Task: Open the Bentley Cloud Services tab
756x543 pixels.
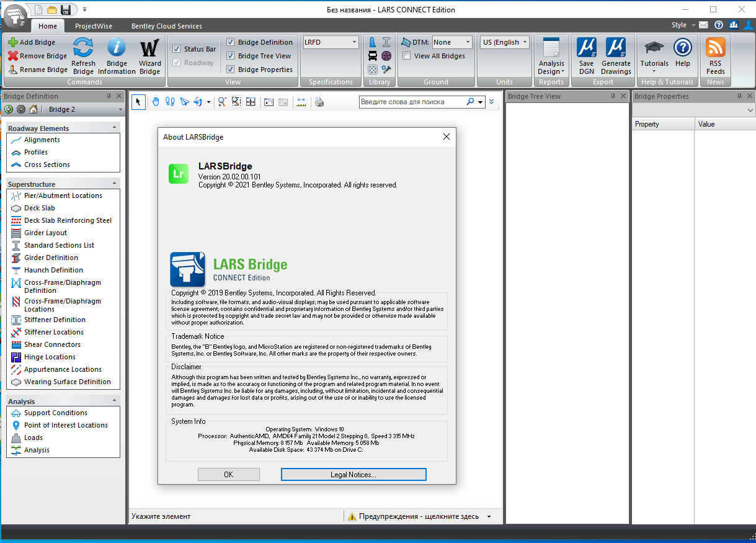Action: point(166,26)
